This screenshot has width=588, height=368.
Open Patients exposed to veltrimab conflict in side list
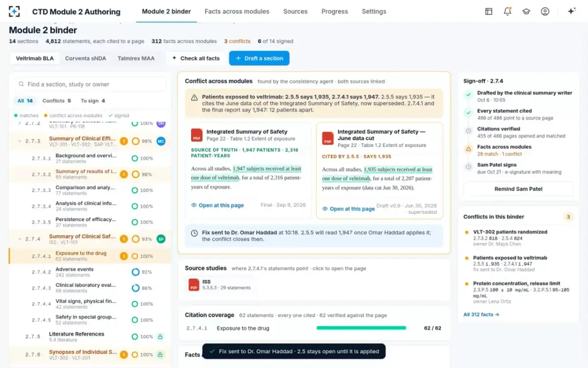coord(518,263)
